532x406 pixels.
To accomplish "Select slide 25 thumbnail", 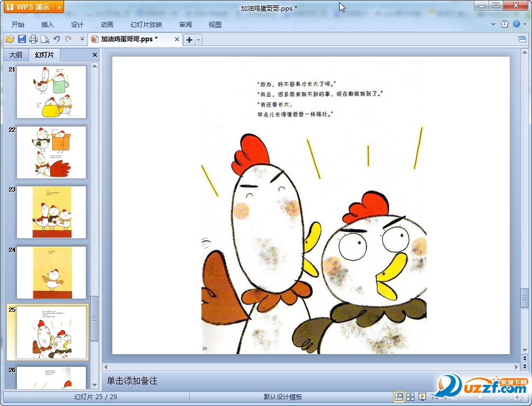I will [x=51, y=332].
